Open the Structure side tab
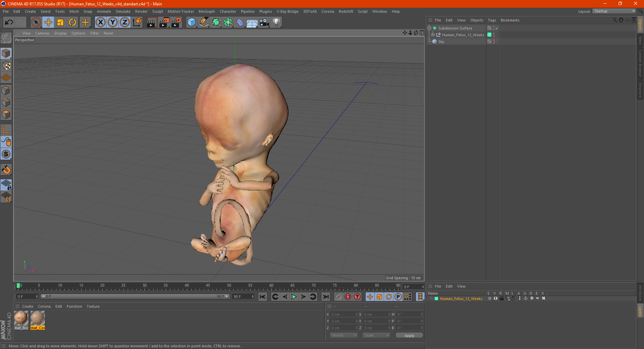The height and width of the screenshot is (349, 644). pos(640,90)
